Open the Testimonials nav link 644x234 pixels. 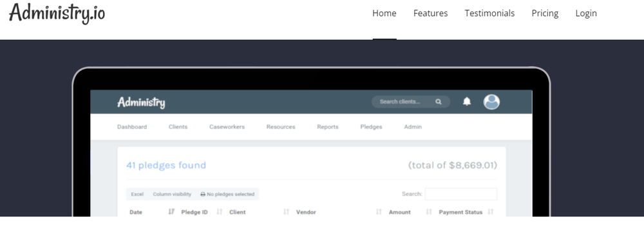[x=489, y=13]
